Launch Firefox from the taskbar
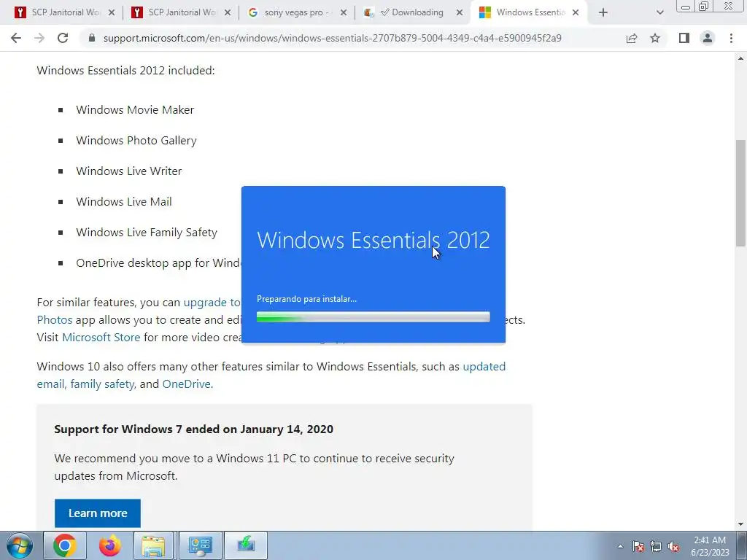Screen dimensions: 747x560 point(109,545)
